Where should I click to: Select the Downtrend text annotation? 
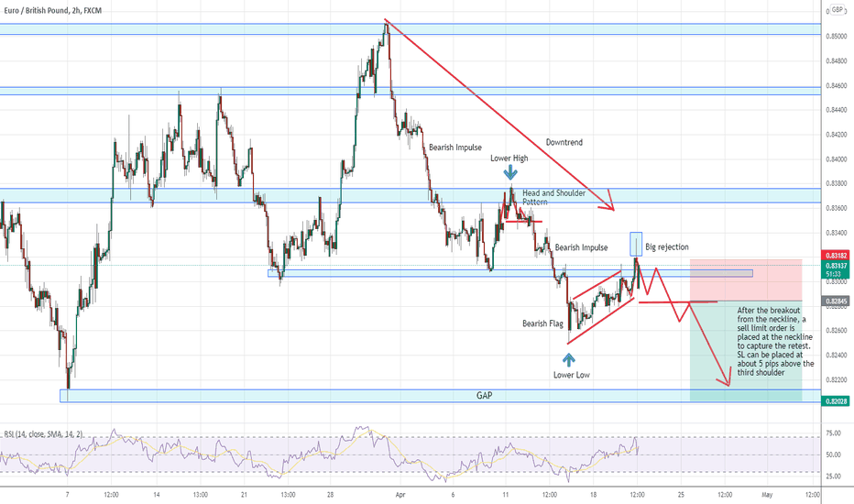point(564,142)
